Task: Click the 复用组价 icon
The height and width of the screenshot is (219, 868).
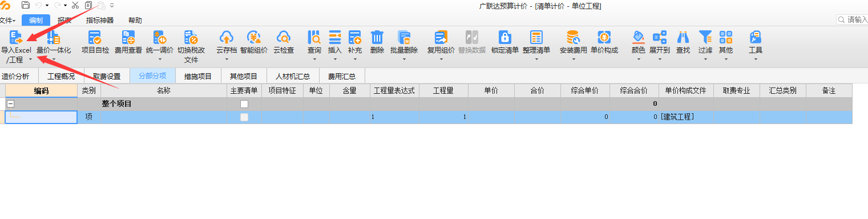Action: click(x=441, y=38)
